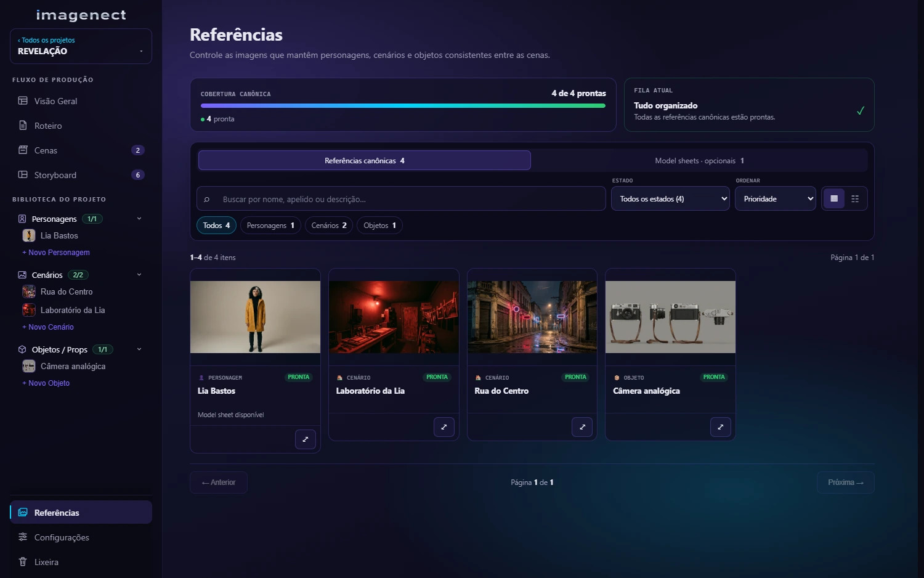
Task: Select the Referências sidebar item
Action: click(x=81, y=513)
